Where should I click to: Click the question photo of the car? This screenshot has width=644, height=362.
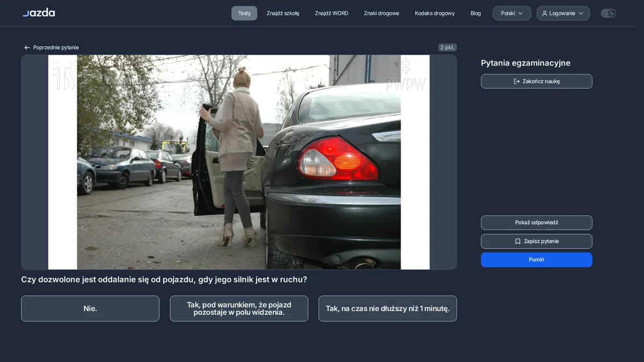pos(239,162)
